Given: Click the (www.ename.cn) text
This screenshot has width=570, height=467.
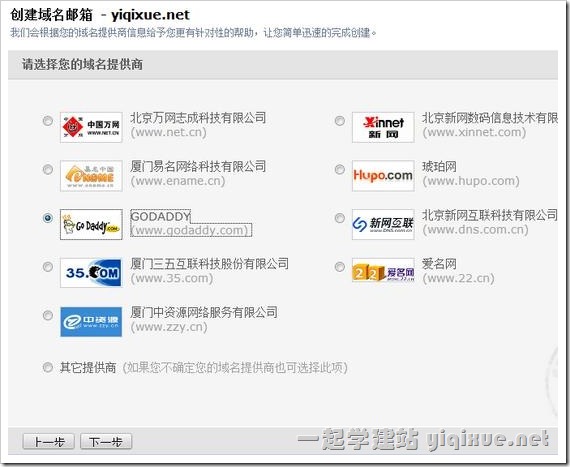Looking at the screenshot, I should coord(178,181).
